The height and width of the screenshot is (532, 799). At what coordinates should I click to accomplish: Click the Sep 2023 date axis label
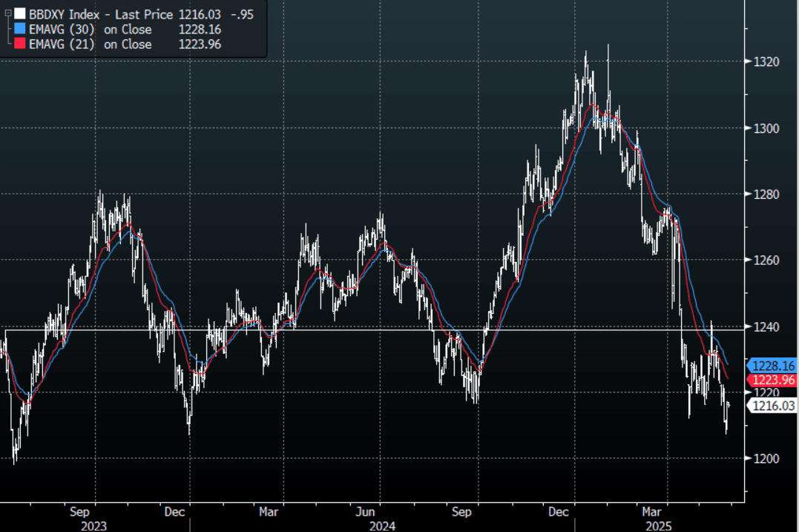tap(81, 511)
